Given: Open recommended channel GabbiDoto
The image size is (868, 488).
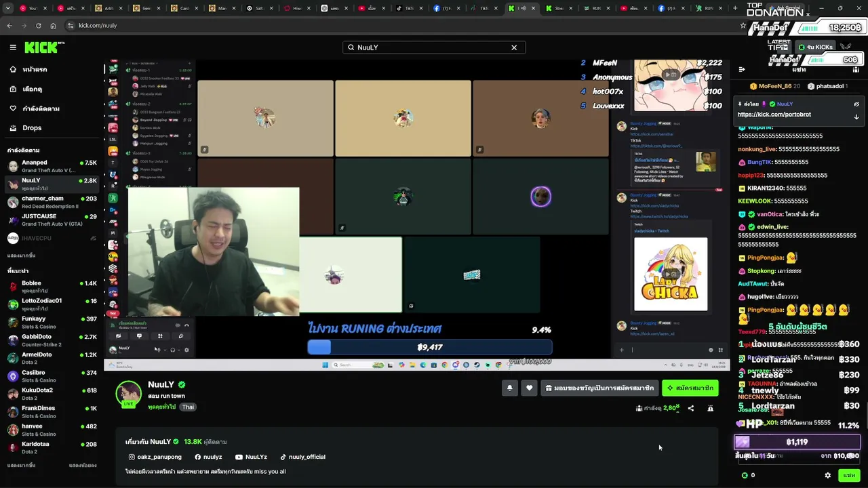Looking at the screenshot, I should (52, 340).
